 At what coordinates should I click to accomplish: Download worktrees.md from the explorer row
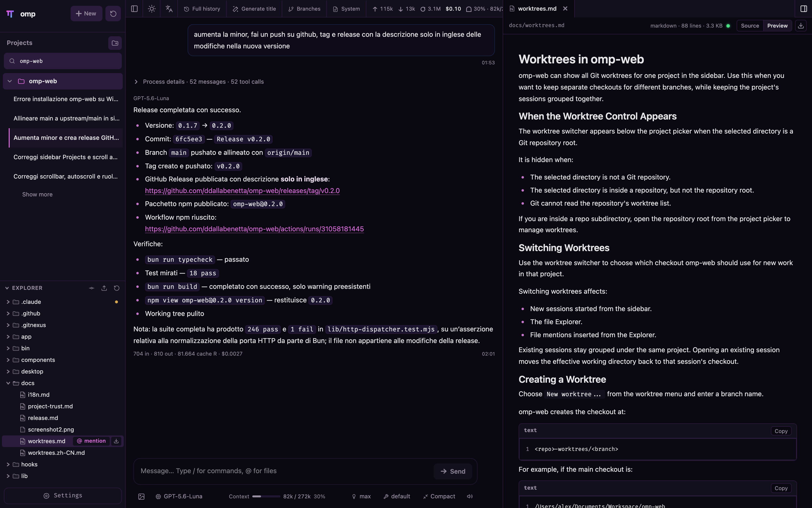coord(116,441)
